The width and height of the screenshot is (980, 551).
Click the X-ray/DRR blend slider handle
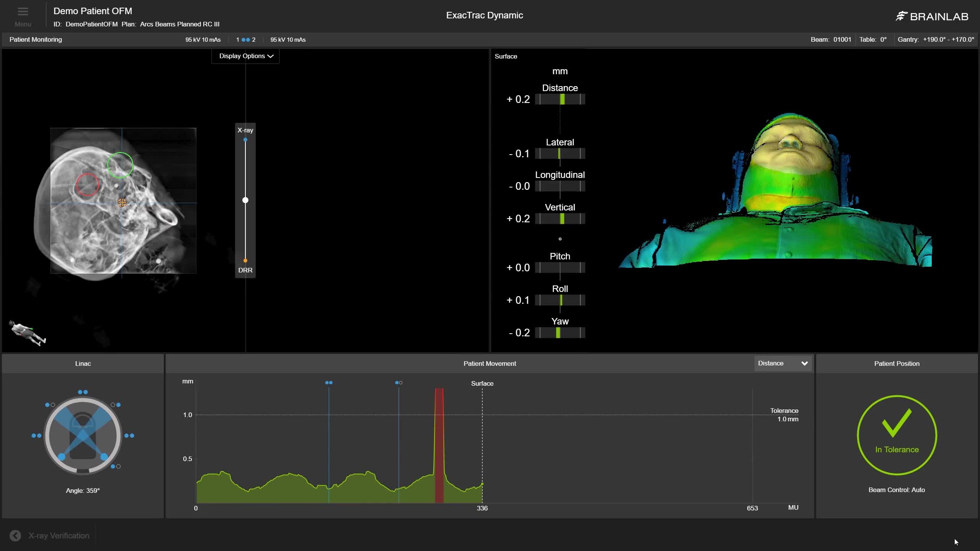[x=245, y=200]
